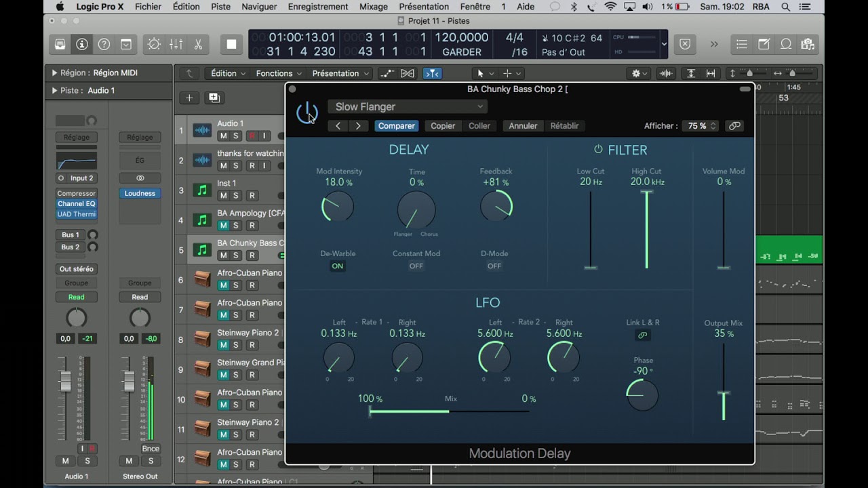Open the Loop Browser icon
Viewport: 868px width, 488px height.
coord(786,44)
